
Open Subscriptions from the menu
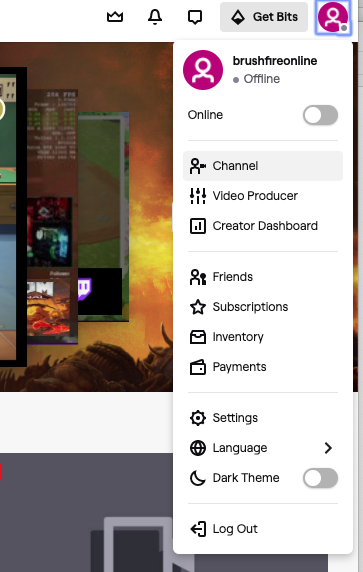[263, 307]
